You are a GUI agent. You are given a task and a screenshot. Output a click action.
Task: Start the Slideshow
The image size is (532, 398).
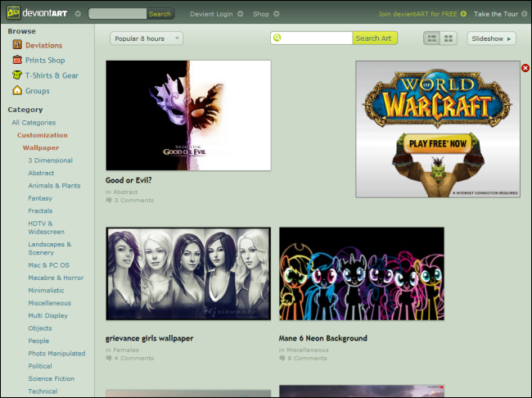tap(491, 38)
